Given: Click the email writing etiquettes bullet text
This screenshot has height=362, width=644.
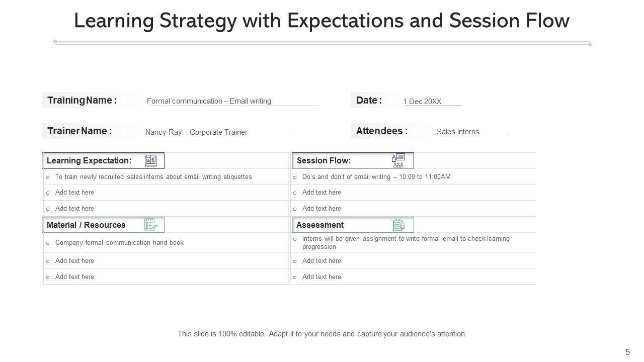Looking at the screenshot, I should pyautogui.click(x=153, y=177).
